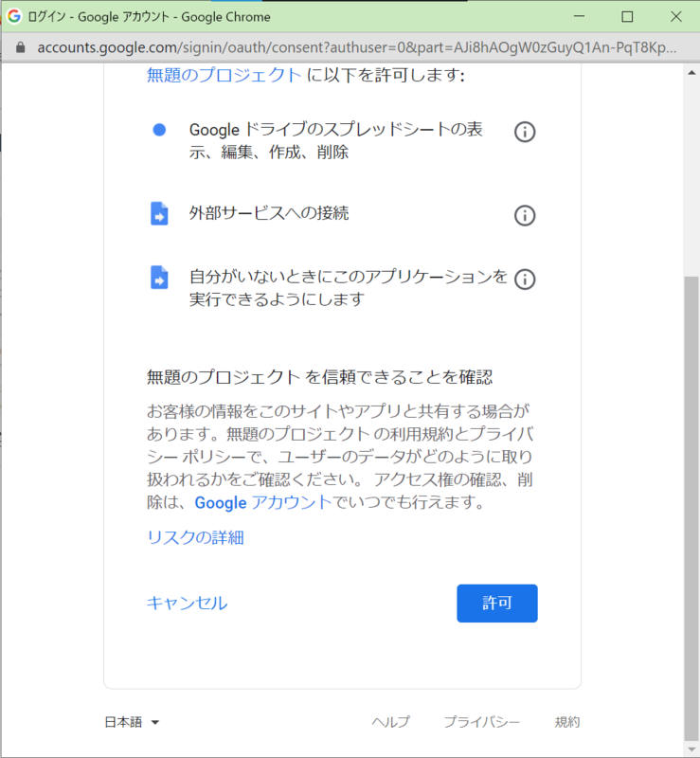Open the 日本語 language dropdown
The width and height of the screenshot is (700, 758).
point(132,722)
